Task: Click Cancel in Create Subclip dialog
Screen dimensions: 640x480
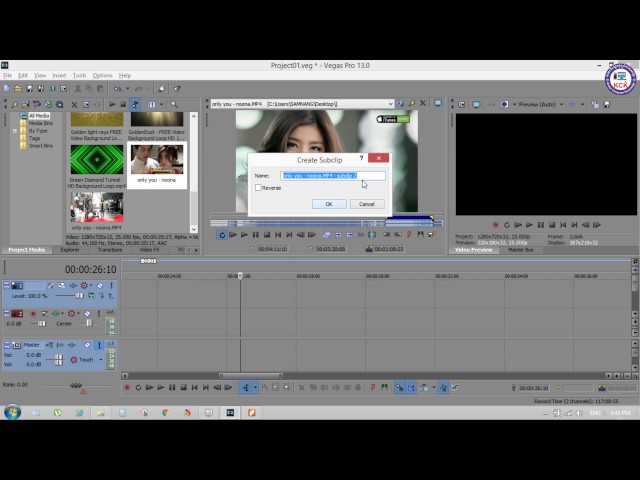Action: (367, 204)
